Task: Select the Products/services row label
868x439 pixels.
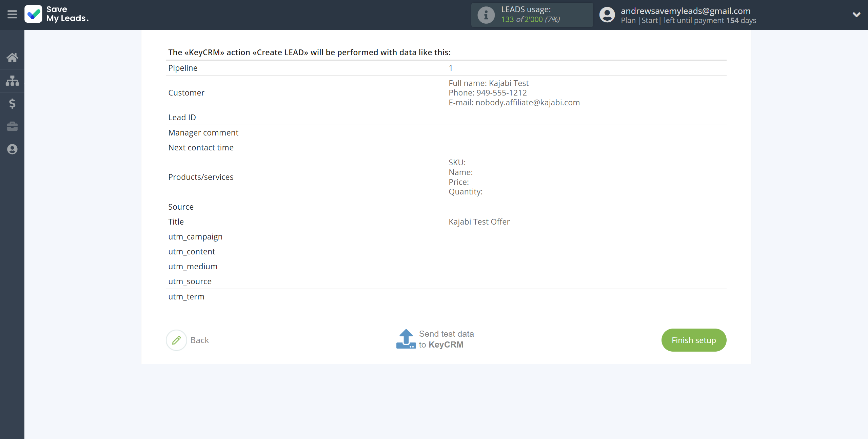Action: point(201,177)
